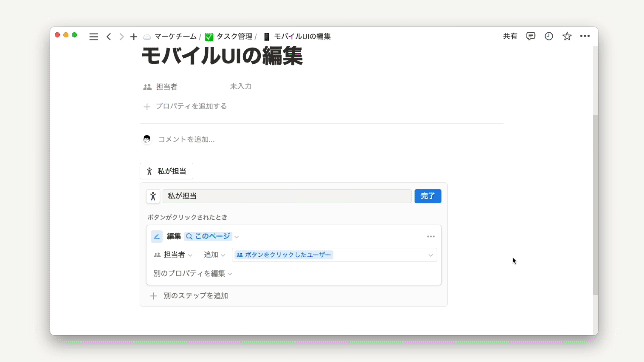Go forward with the right arrow

(121, 37)
